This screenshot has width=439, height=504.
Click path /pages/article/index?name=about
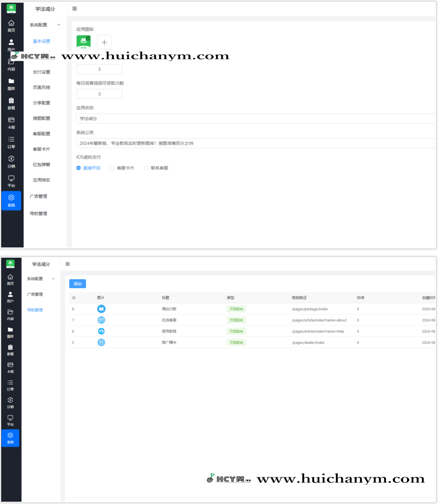coord(319,320)
